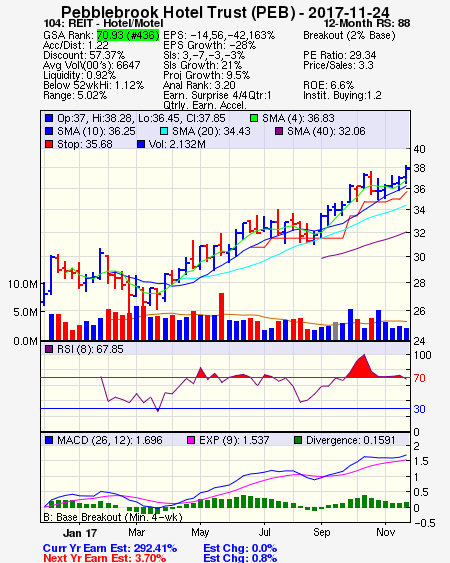Click the 'Anal Rank: 3.20' text
Image resolution: width=450 pixels, height=563 pixels.
199,85
